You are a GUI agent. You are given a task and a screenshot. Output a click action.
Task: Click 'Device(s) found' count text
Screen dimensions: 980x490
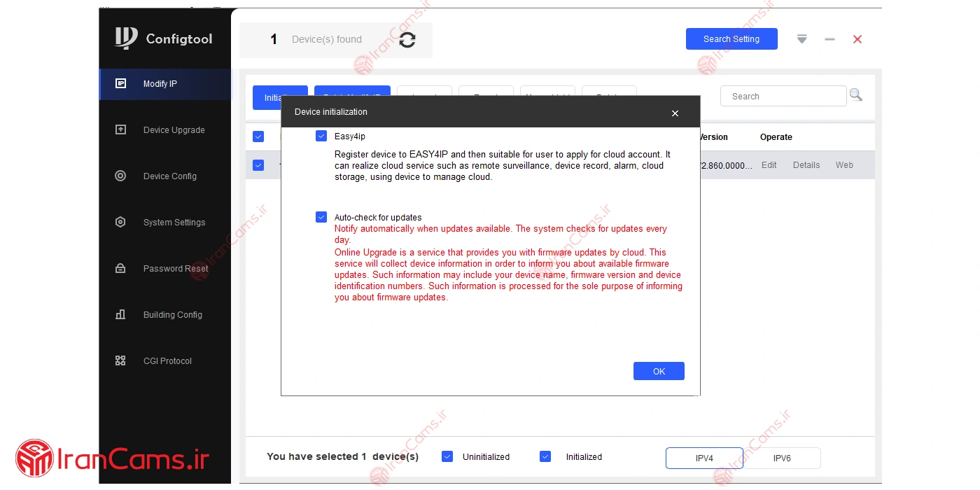327,39
